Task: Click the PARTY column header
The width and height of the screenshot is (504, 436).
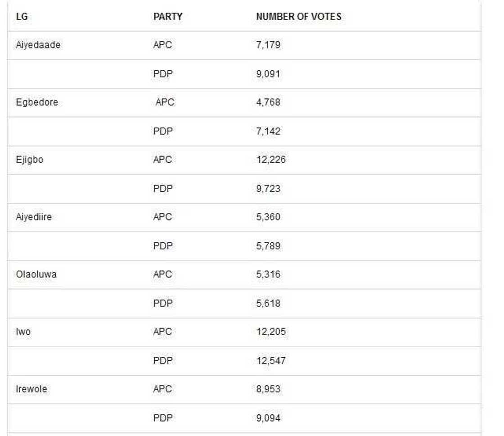Action: [x=167, y=17]
